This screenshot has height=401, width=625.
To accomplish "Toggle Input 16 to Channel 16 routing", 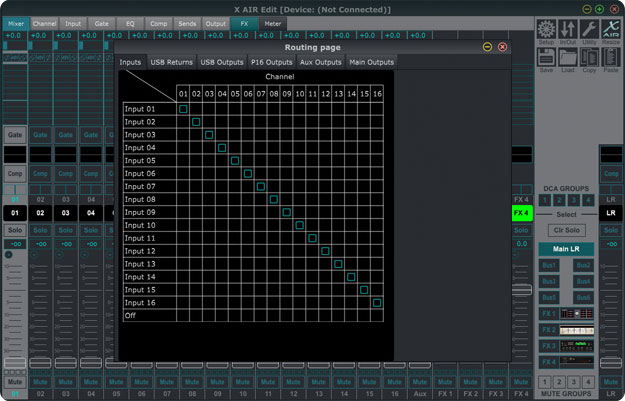I will (x=377, y=303).
